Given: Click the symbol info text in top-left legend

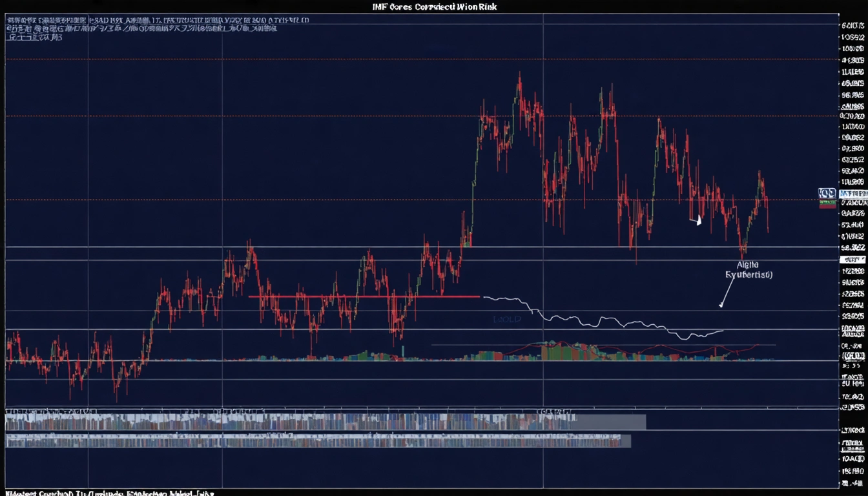Looking at the screenshot, I should pos(158,20).
